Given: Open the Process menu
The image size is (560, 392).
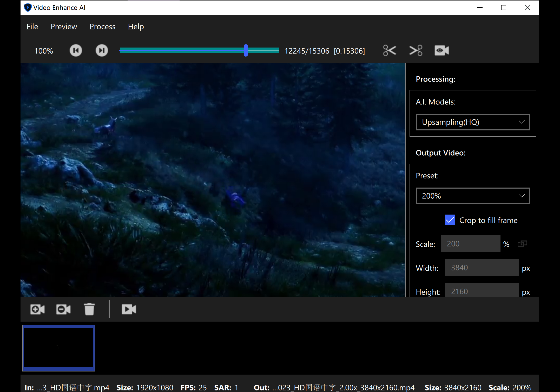Looking at the screenshot, I should tap(102, 26).
